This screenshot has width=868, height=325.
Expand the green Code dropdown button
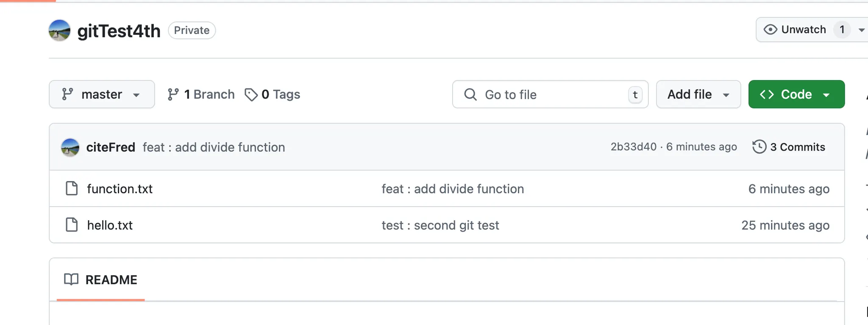796,94
